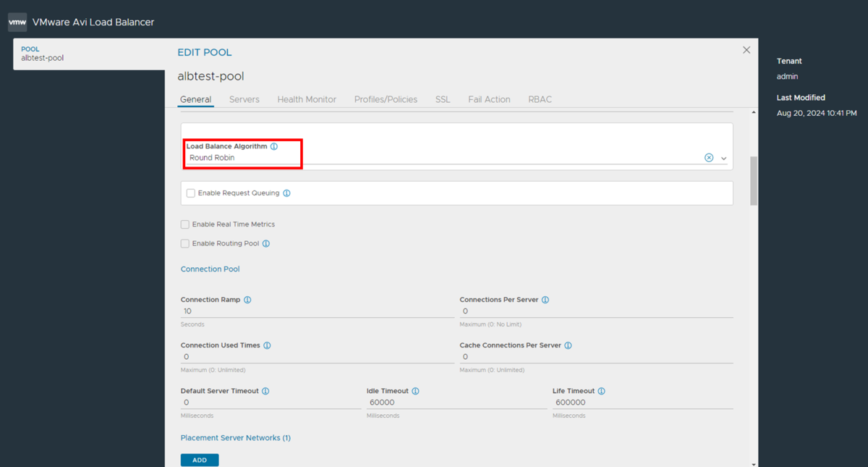Screen dimensions: 868x467
Task: Select the albtest-pool breadcrumb card
Action: pos(89,54)
